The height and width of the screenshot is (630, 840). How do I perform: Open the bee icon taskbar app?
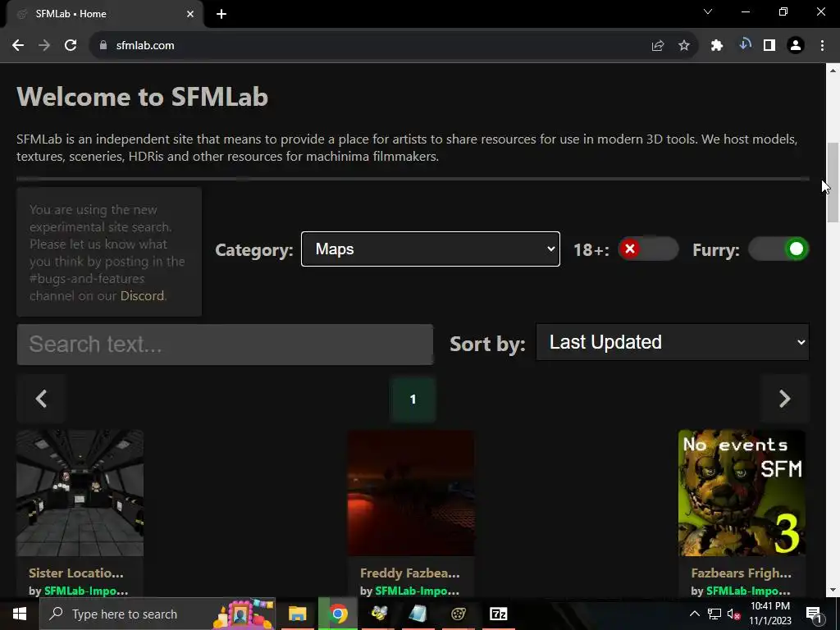(379, 614)
